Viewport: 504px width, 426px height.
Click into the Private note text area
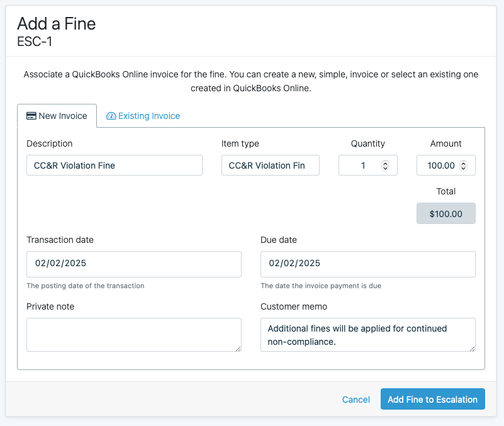[134, 335]
